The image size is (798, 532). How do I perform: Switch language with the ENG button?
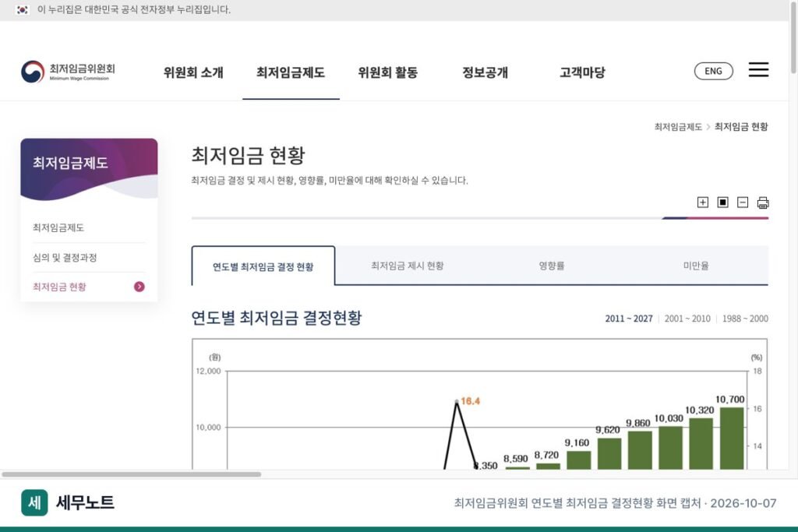(x=714, y=71)
